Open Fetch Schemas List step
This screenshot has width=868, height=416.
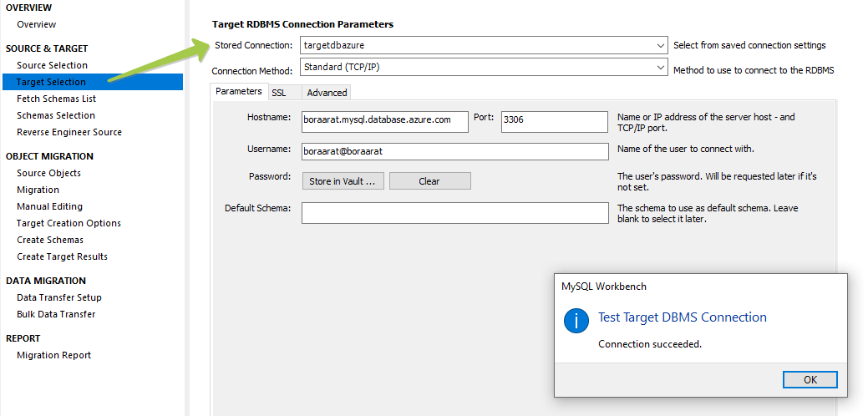[x=57, y=99]
